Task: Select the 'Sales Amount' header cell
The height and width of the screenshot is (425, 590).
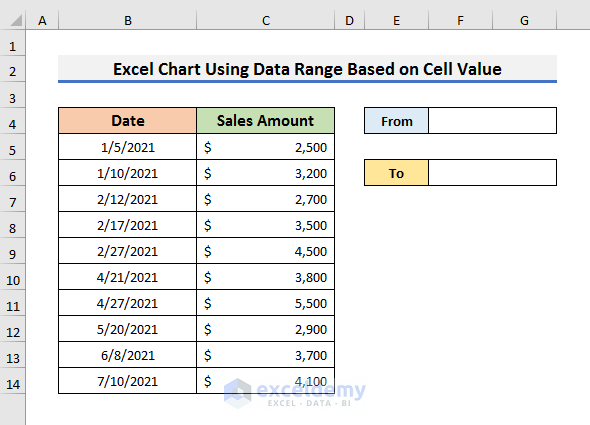Action: tap(265, 120)
